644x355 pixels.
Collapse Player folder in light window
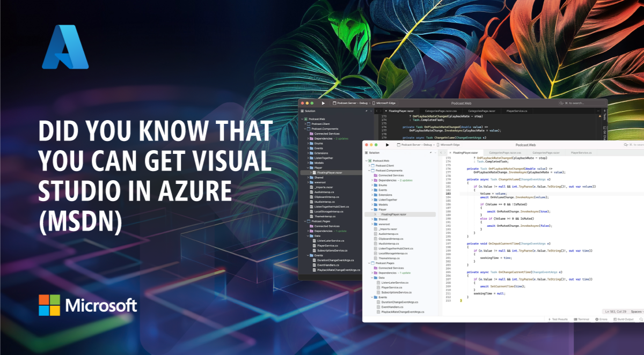372,210
